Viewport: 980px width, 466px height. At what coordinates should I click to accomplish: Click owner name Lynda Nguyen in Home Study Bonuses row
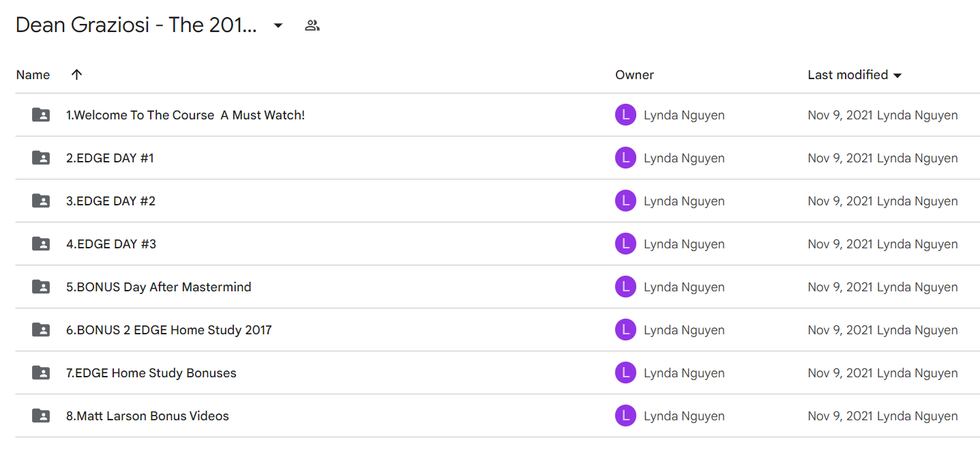pos(684,373)
